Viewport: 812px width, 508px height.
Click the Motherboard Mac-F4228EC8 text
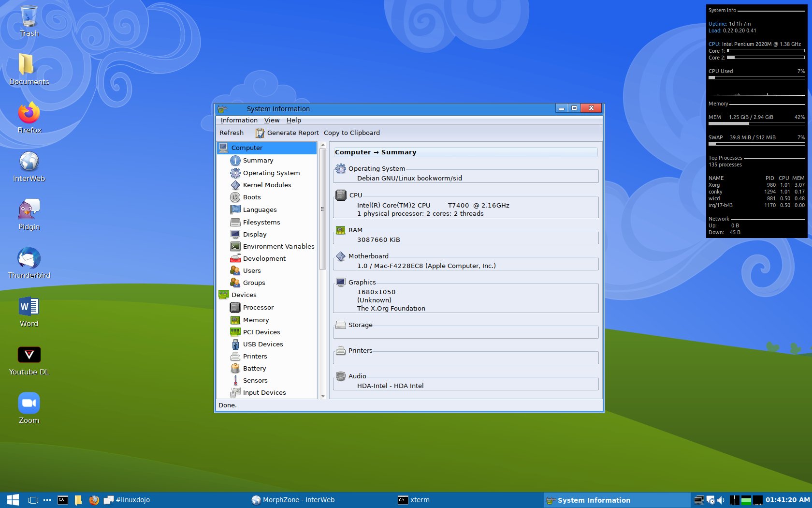(x=426, y=266)
